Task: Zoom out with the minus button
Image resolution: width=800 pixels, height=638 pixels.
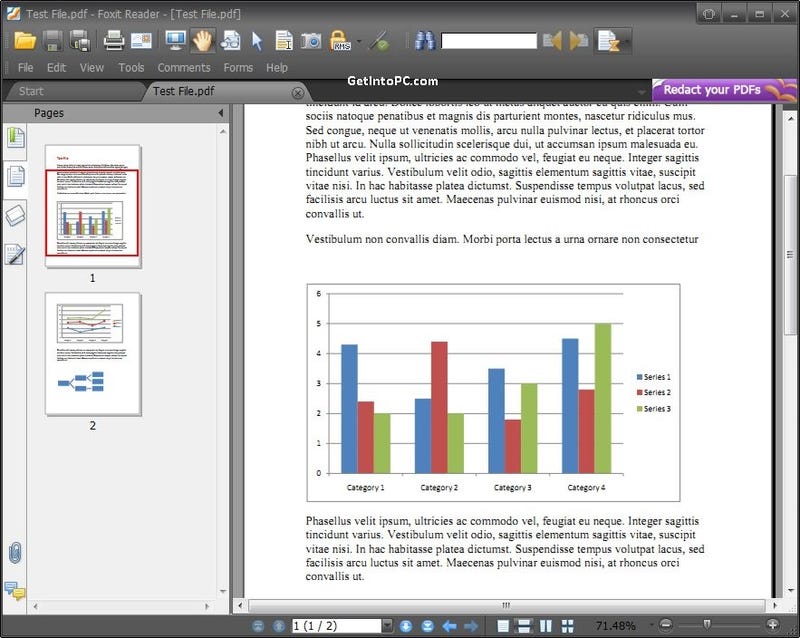Action: (666, 625)
